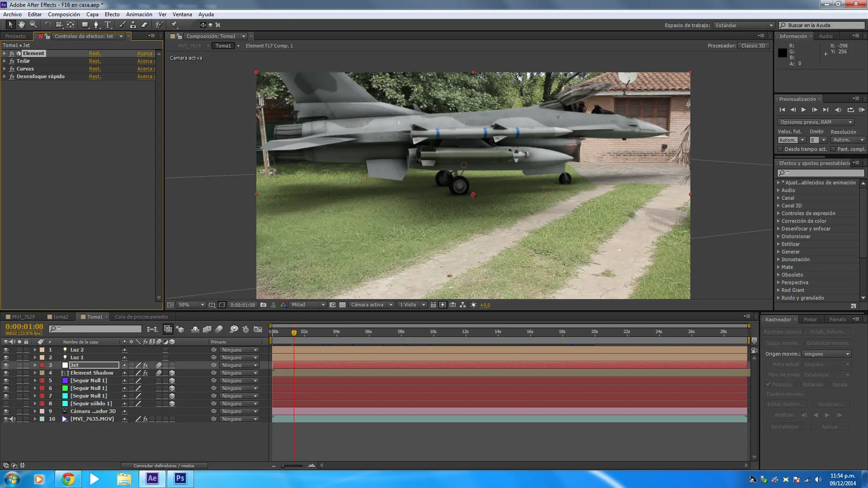Switch to Cola de procesamiento tab
The image size is (868, 488).
[141, 317]
